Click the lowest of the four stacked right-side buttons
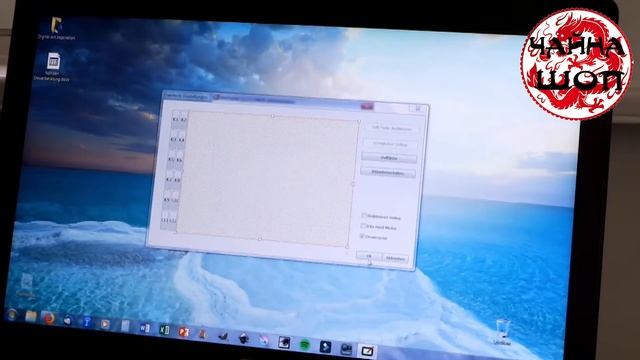Image resolution: width=640 pixels, height=360 pixels. click(388, 173)
